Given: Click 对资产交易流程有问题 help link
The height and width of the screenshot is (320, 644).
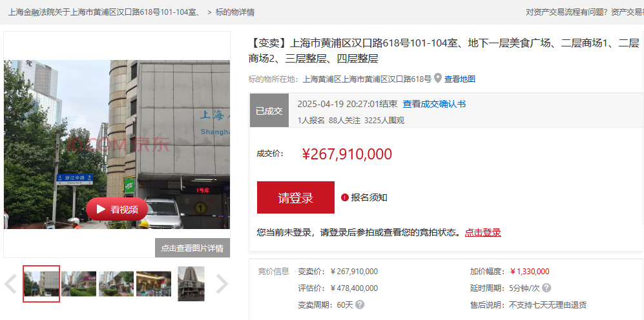Looking at the screenshot, I should click(x=566, y=12).
